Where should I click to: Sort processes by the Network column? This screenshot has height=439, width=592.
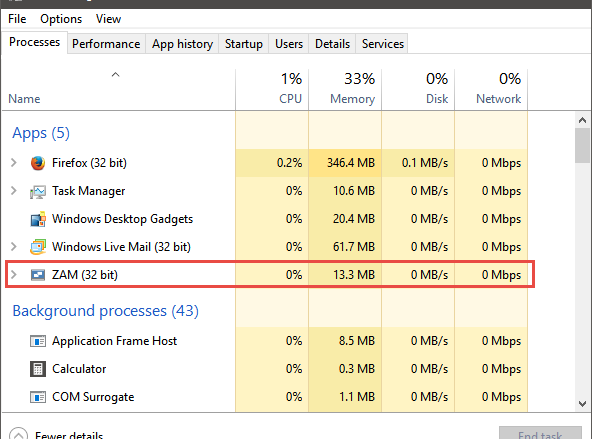click(x=491, y=90)
